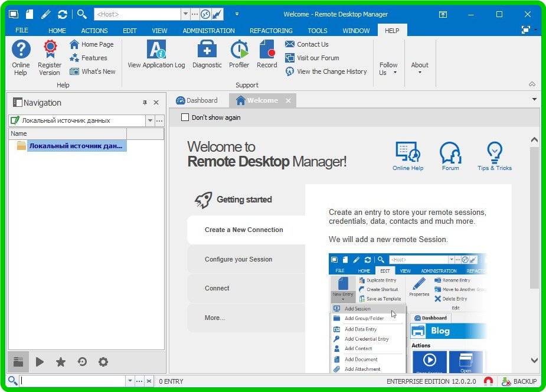This screenshot has height=392, width=546.
Task: Close the Navigation panel
Action: coord(156,102)
